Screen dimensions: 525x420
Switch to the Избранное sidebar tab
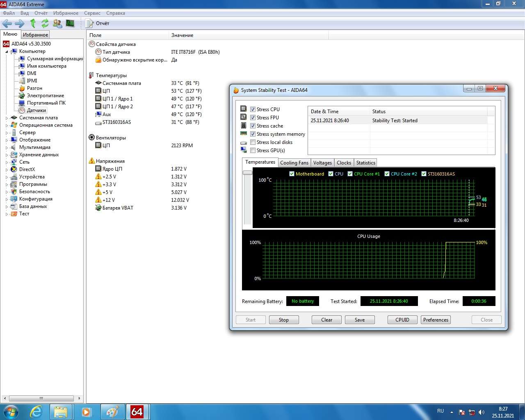[35, 35]
